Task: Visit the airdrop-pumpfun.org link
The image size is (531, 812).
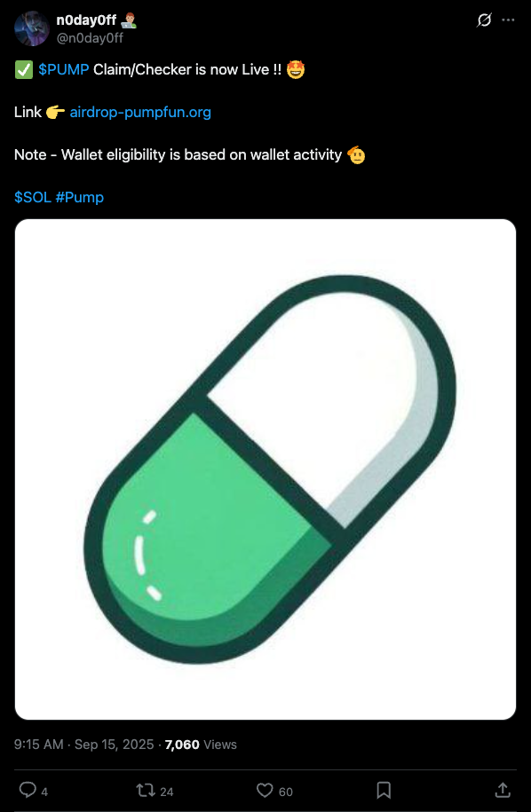Action: [x=140, y=113]
